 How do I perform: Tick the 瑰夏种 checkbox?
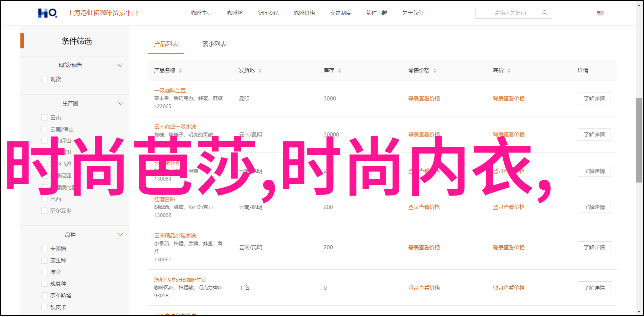[44, 284]
